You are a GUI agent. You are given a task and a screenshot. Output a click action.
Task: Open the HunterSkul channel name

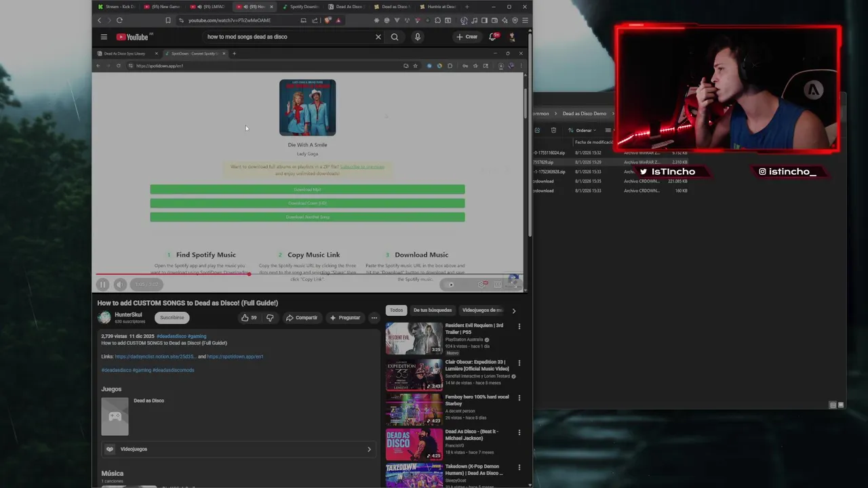128,314
